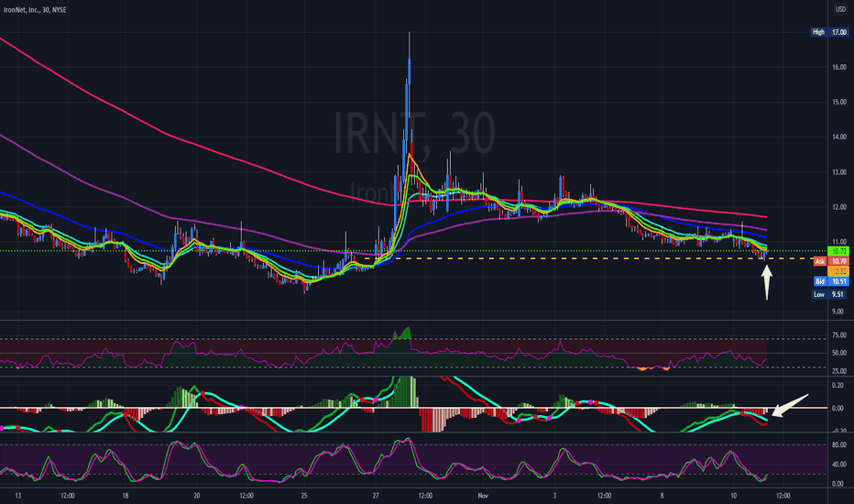854x504 pixels.
Task: Click the 16.00 price axis value
Action: pyautogui.click(x=839, y=67)
